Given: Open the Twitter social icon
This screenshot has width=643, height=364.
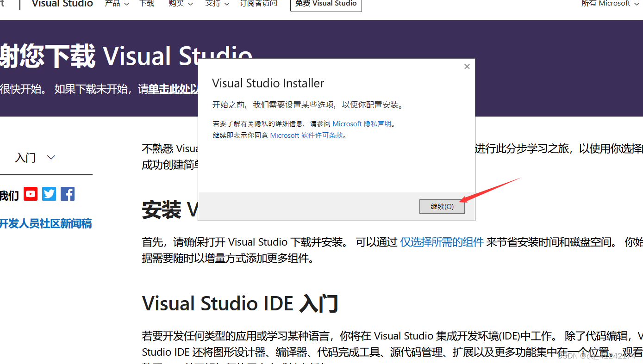Looking at the screenshot, I should point(49,194).
